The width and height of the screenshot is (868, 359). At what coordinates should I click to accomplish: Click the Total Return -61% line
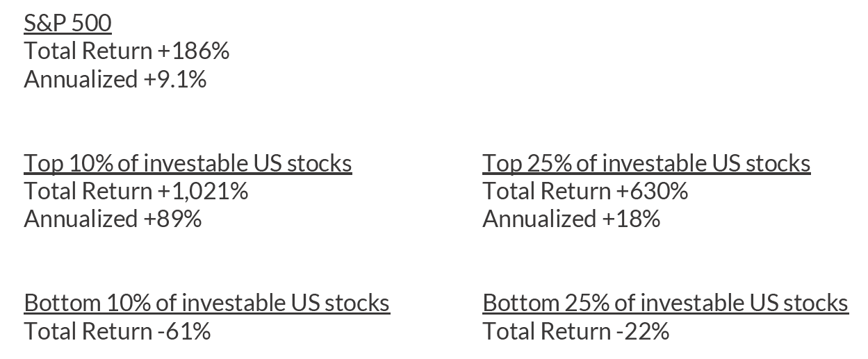(117, 331)
